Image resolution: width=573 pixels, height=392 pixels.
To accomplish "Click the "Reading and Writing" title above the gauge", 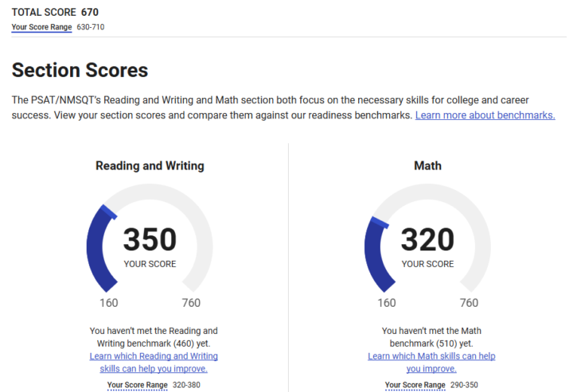I will point(150,166).
